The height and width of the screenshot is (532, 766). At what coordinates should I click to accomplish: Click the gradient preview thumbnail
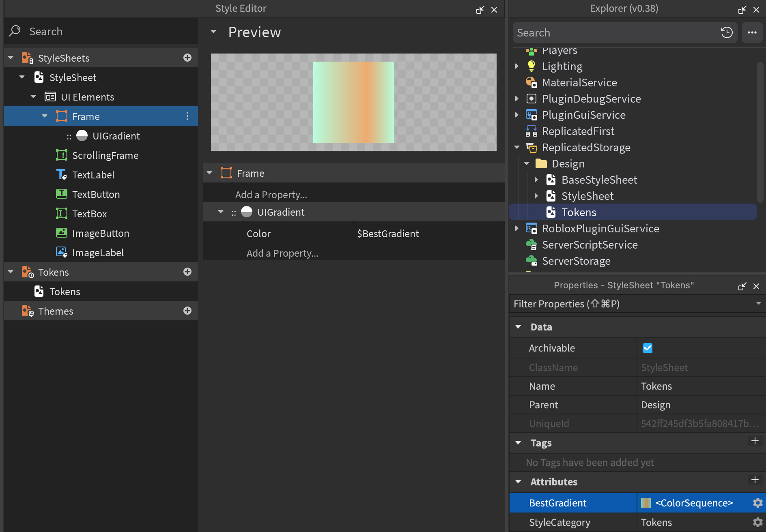[353, 102]
